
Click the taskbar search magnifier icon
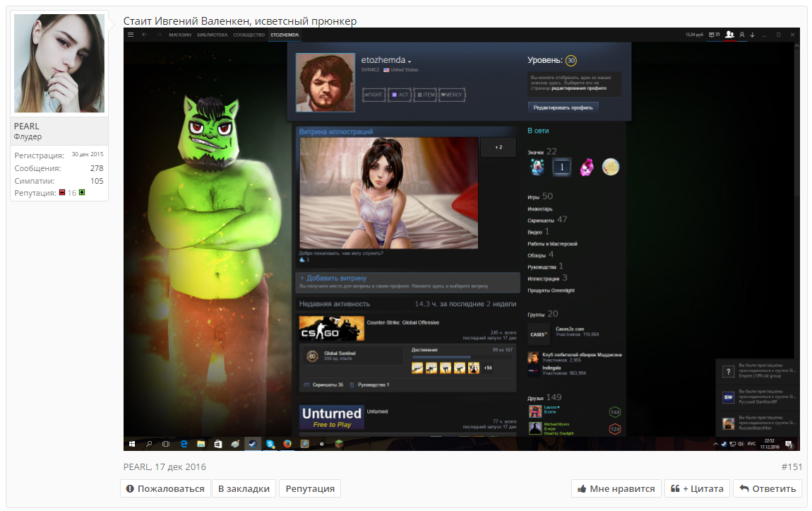point(149,444)
